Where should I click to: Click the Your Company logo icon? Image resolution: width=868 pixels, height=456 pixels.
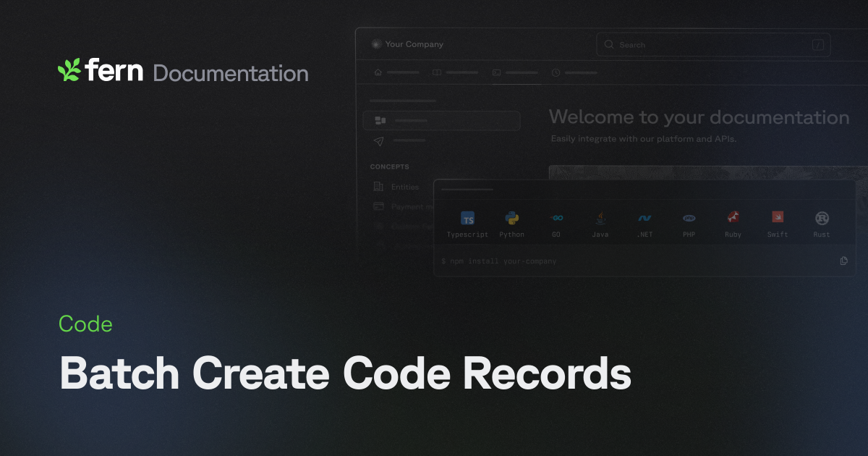click(375, 44)
